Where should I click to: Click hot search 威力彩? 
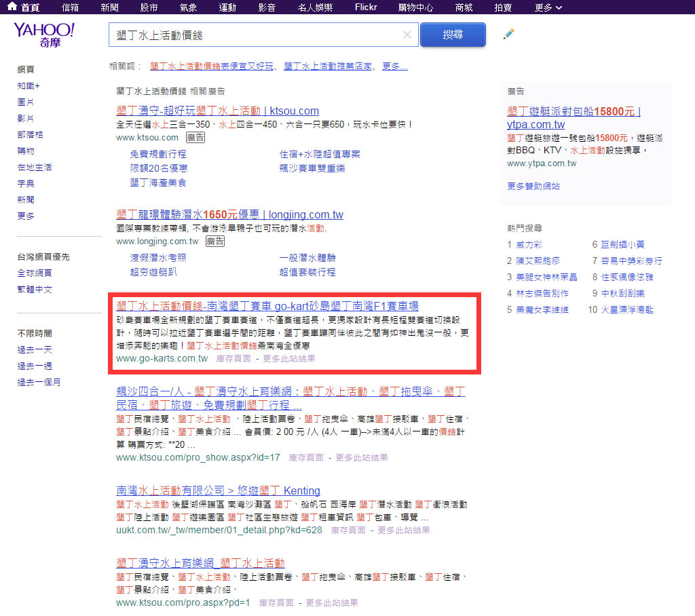pos(529,245)
